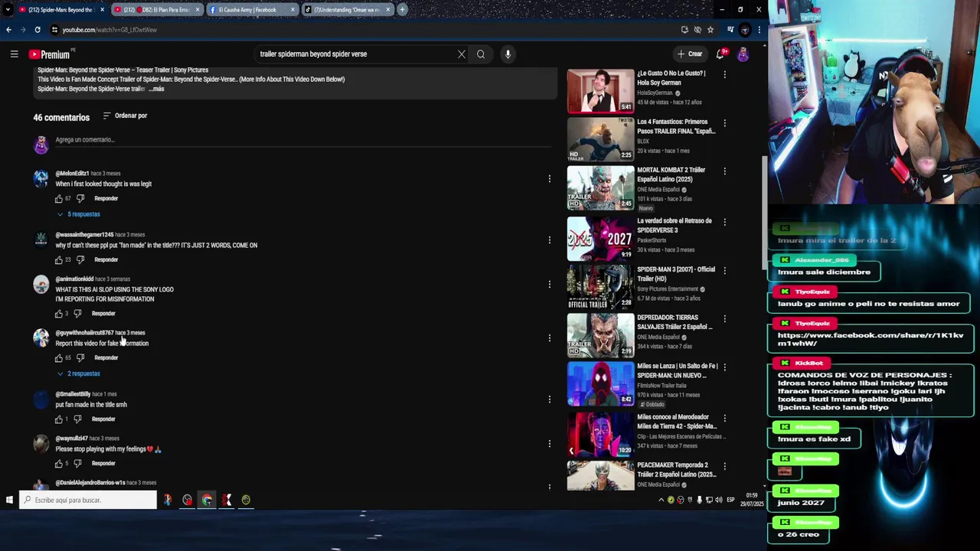Open options for @MelonEditz1 comment

coord(549,178)
